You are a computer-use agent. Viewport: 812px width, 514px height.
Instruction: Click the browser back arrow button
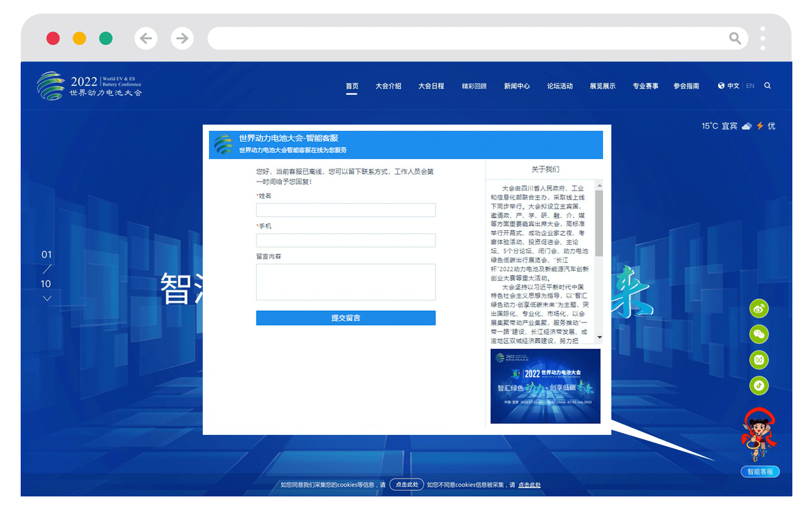click(x=146, y=38)
